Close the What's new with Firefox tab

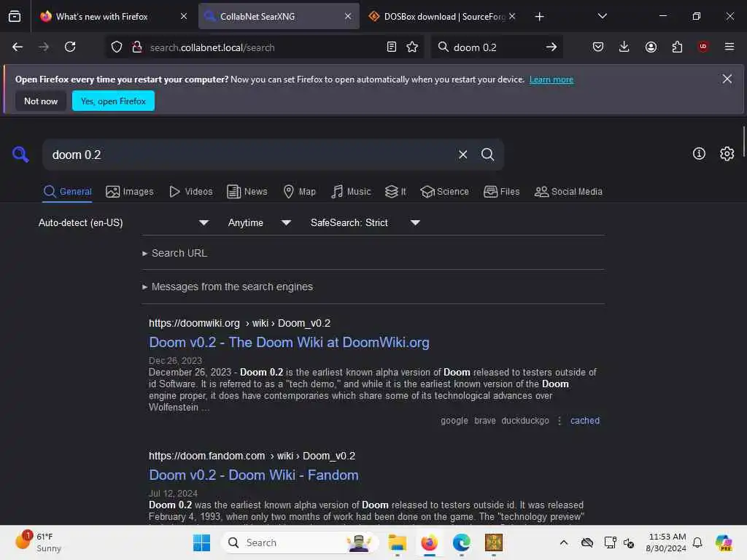point(183,16)
